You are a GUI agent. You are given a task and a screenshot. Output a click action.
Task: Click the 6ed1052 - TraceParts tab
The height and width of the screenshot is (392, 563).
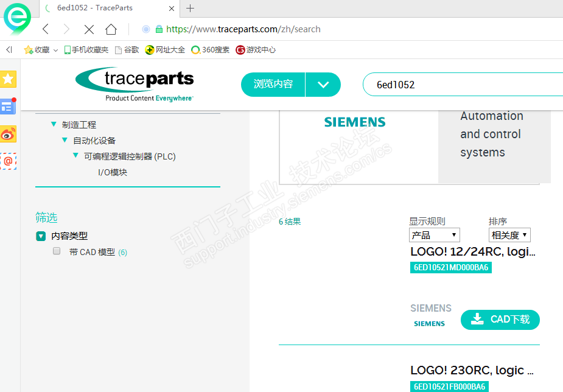pos(110,9)
